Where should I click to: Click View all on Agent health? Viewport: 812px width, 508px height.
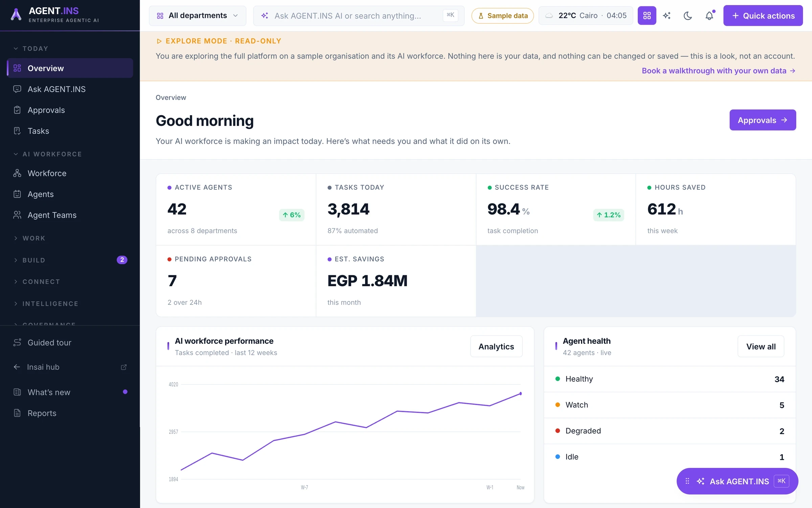coord(761,346)
